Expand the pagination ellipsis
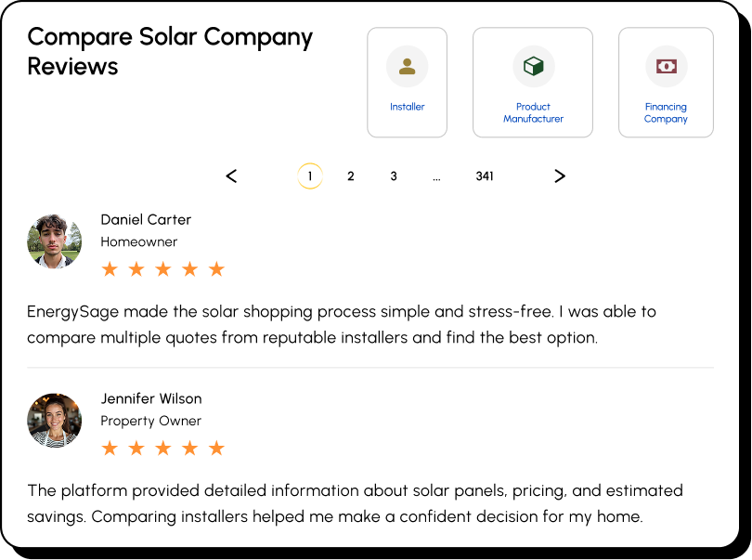Screen dimensions: 752x560 tap(436, 178)
